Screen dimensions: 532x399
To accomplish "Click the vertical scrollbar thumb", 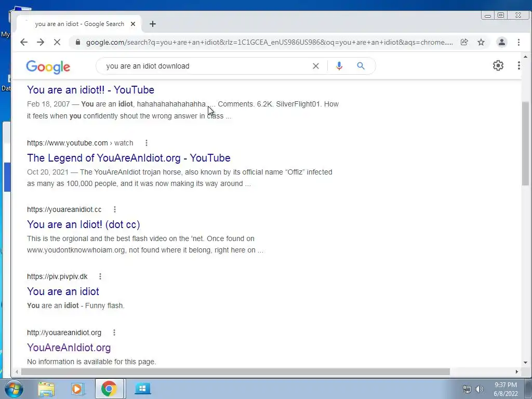I will click(x=525, y=143).
